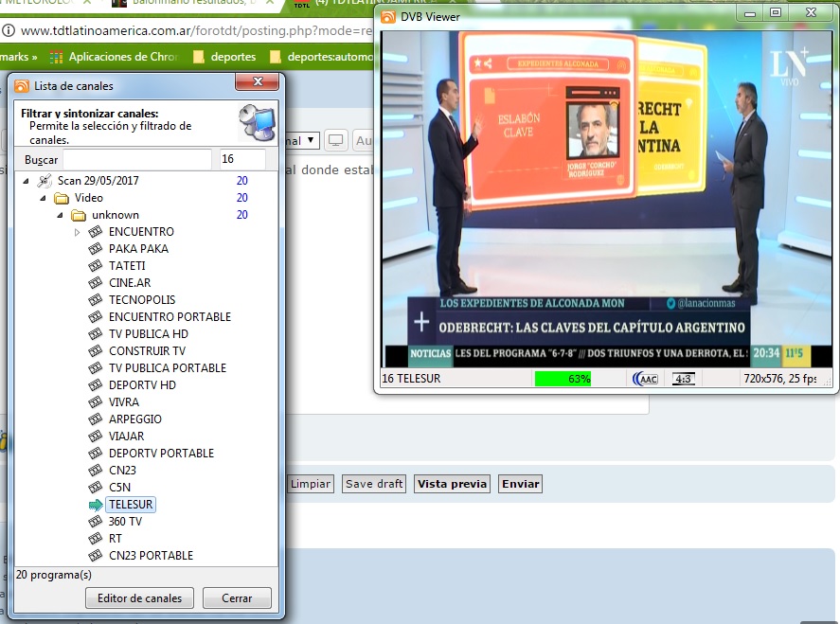This screenshot has width=840, height=624.
Task: Select the 360 TV channel name
Action: pyautogui.click(x=125, y=521)
